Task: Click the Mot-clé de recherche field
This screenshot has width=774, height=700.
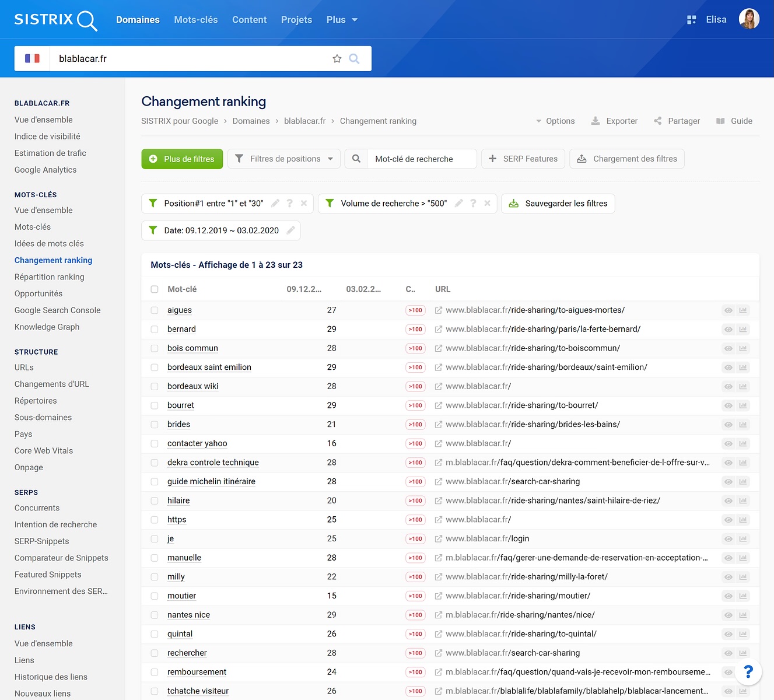Action: pos(422,159)
